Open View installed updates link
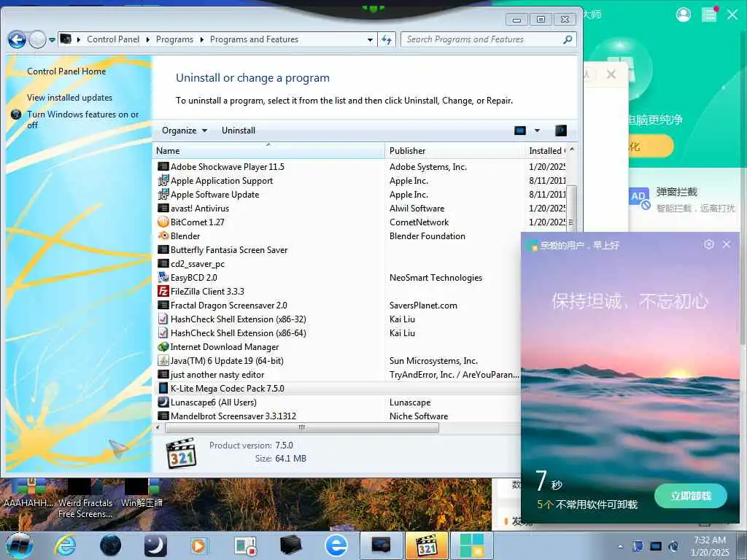The height and width of the screenshot is (560, 747). pyautogui.click(x=69, y=98)
